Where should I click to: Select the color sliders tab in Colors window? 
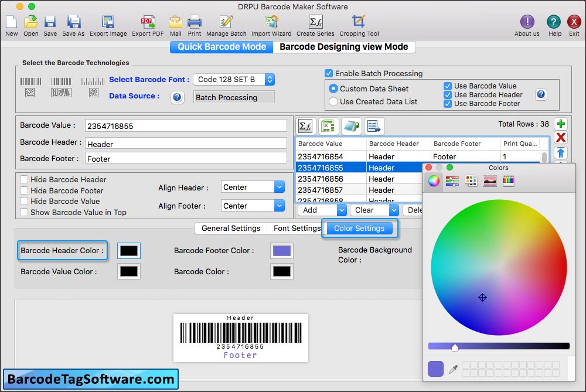(452, 181)
